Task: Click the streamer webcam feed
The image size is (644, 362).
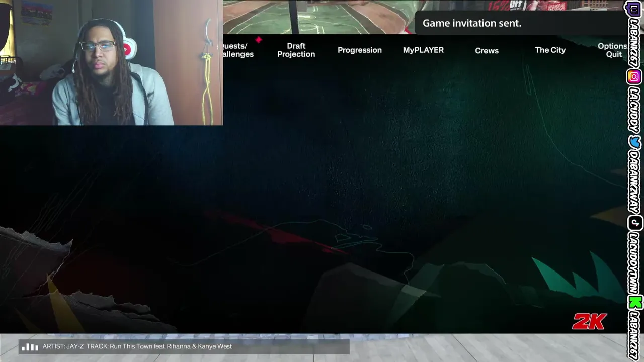Action: pos(111,62)
